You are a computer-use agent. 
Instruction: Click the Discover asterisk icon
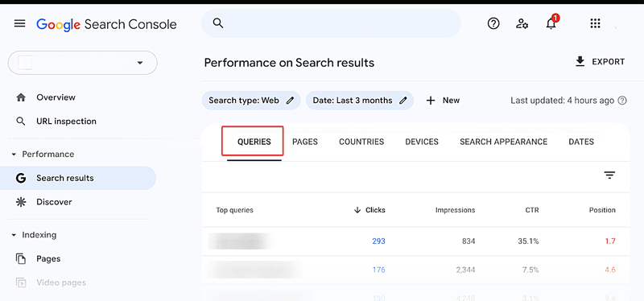(21, 202)
